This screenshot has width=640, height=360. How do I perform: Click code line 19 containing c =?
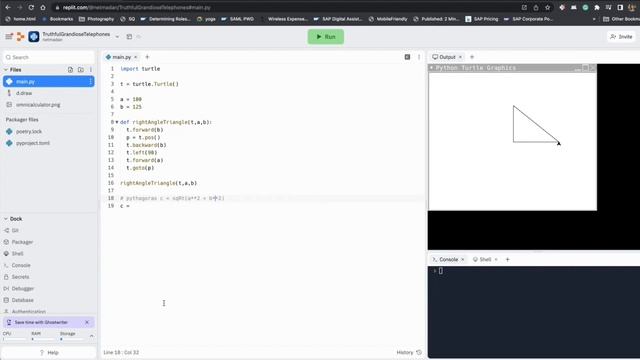124,206
